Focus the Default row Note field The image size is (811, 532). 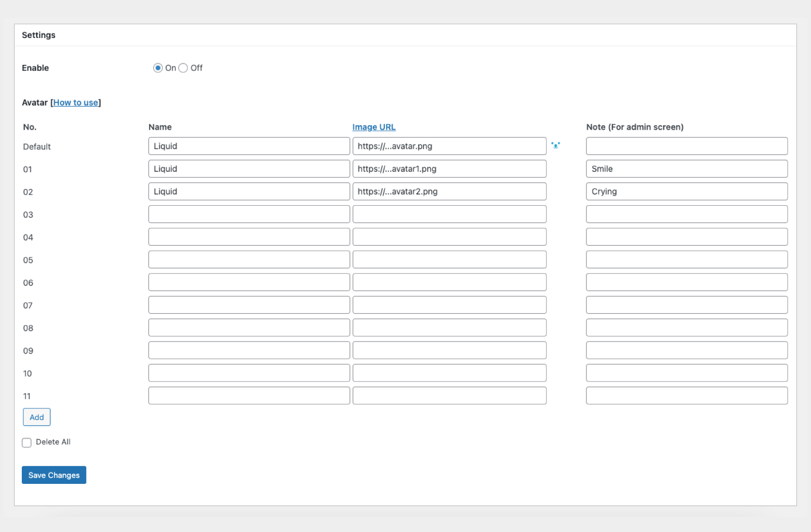(x=687, y=146)
